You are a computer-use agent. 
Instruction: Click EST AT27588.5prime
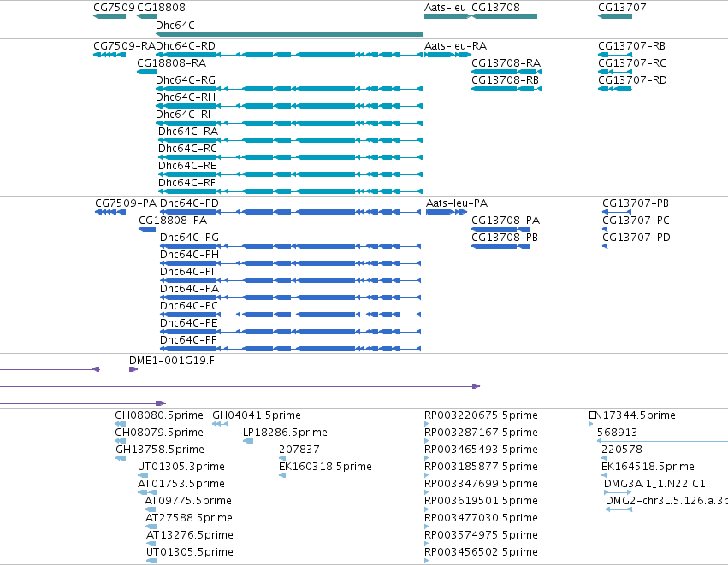[x=189, y=518]
